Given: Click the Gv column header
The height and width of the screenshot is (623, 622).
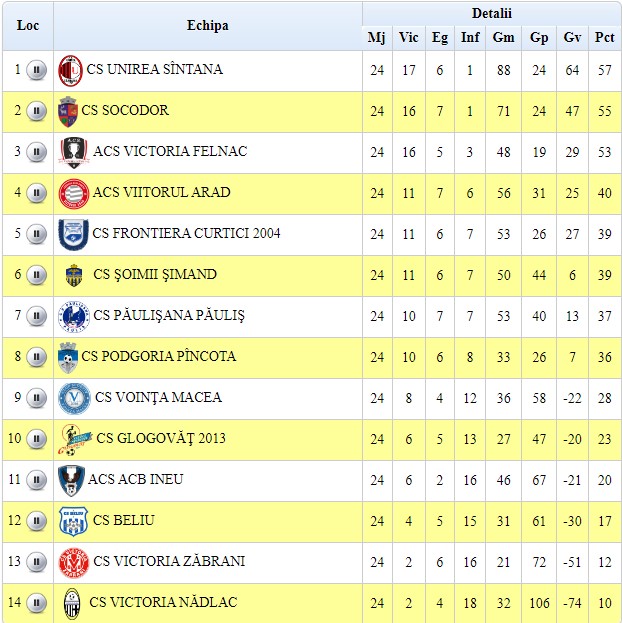Looking at the screenshot, I should pyautogui.click(x=572, y=38).
